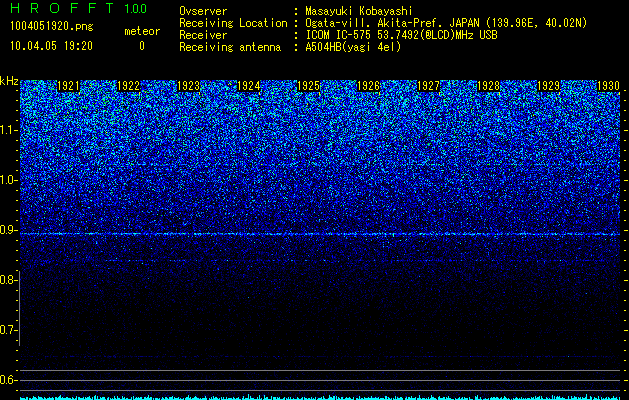The height and width of the screenshot is (400, 629).
Task: Click the Ogata-vill. Akita-Pref. JAPAN location text
Action: pos(445,23)
